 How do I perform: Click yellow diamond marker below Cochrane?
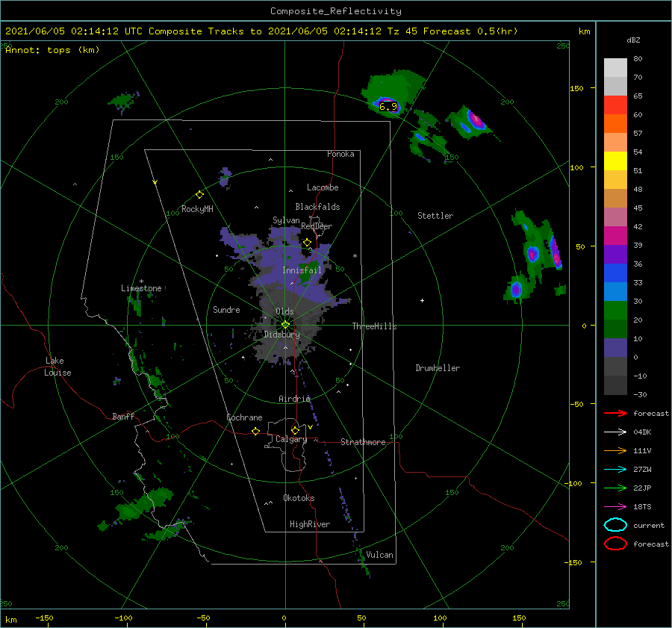pyautogui.click(x=255, y=432)
